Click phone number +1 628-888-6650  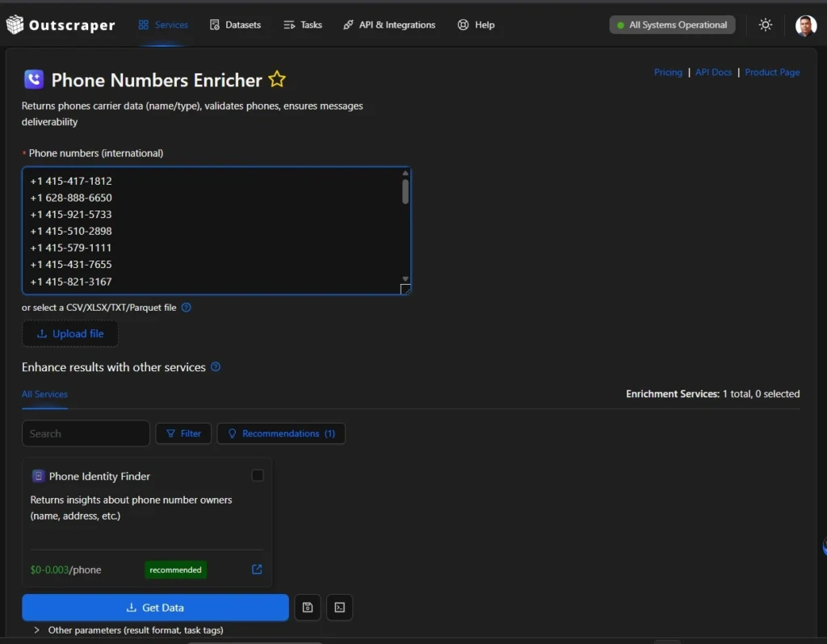click(x=71, y=198)
